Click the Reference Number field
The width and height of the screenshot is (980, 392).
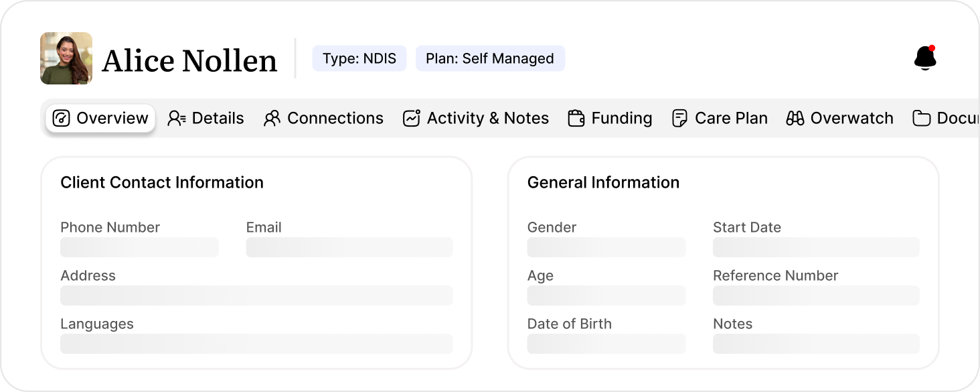tap(816, 296)
